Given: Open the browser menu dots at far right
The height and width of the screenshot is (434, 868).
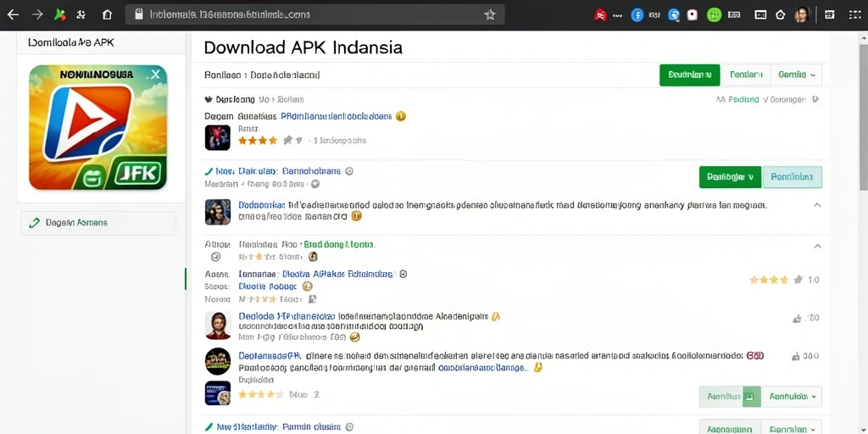Looking at the screenshot, I should click(854, 15).
